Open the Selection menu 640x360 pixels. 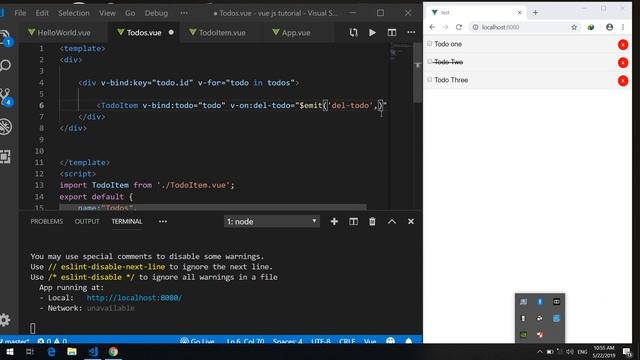74,13
